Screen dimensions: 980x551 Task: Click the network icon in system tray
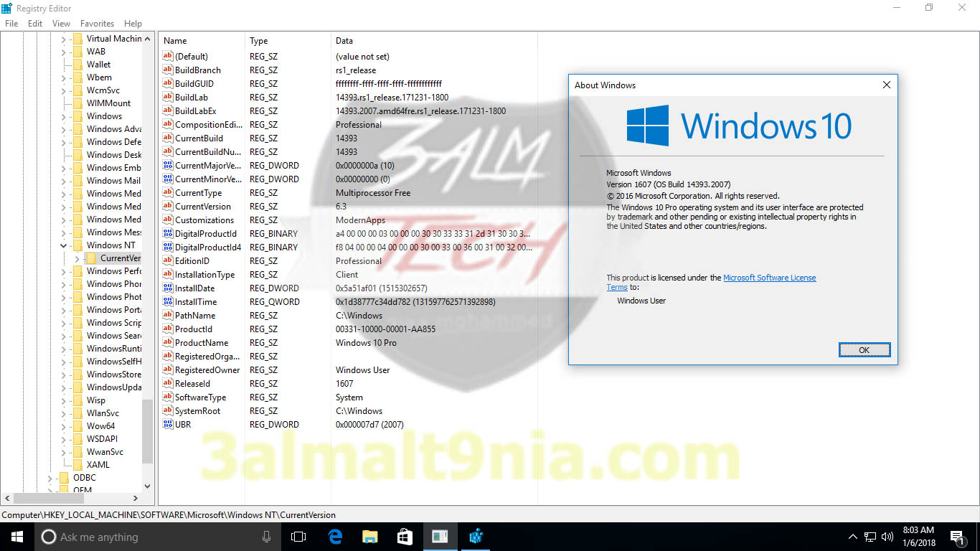click(x=870, y=537)
